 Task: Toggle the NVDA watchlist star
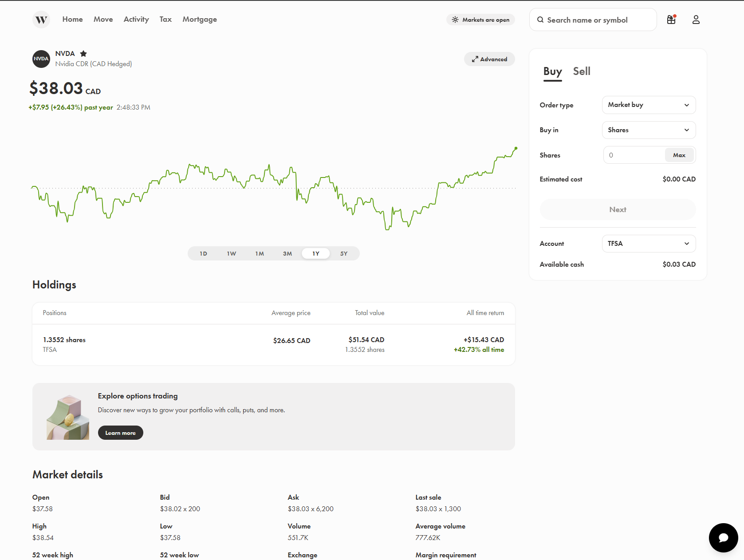pos(83,54)
